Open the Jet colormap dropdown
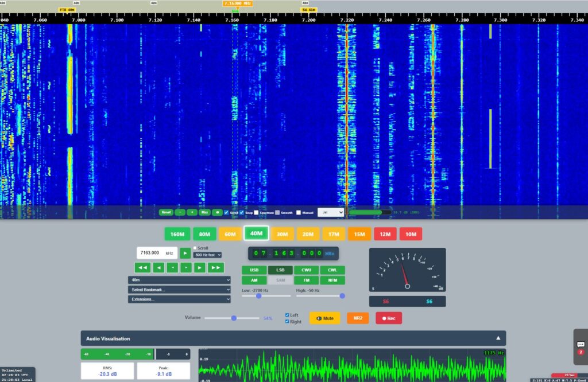The height and width of the screenshot is (382, 588). (331, 212)
